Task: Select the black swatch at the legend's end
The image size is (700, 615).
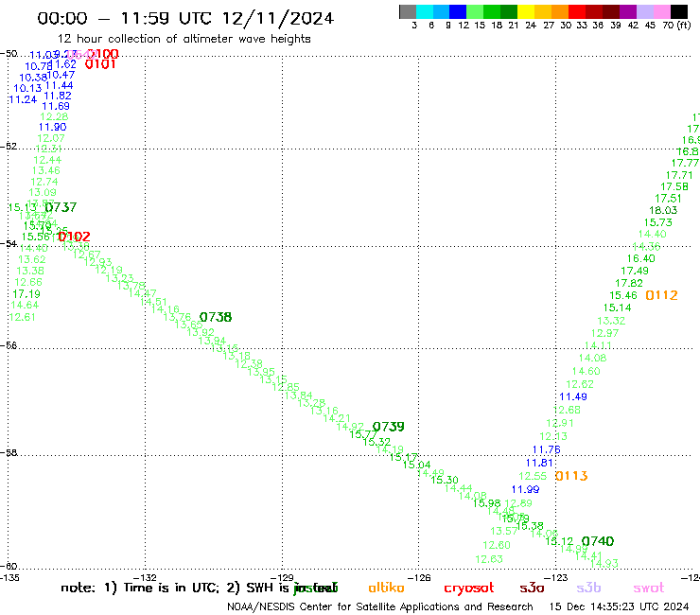Action: pyautogui.click(x=679, y=11)
